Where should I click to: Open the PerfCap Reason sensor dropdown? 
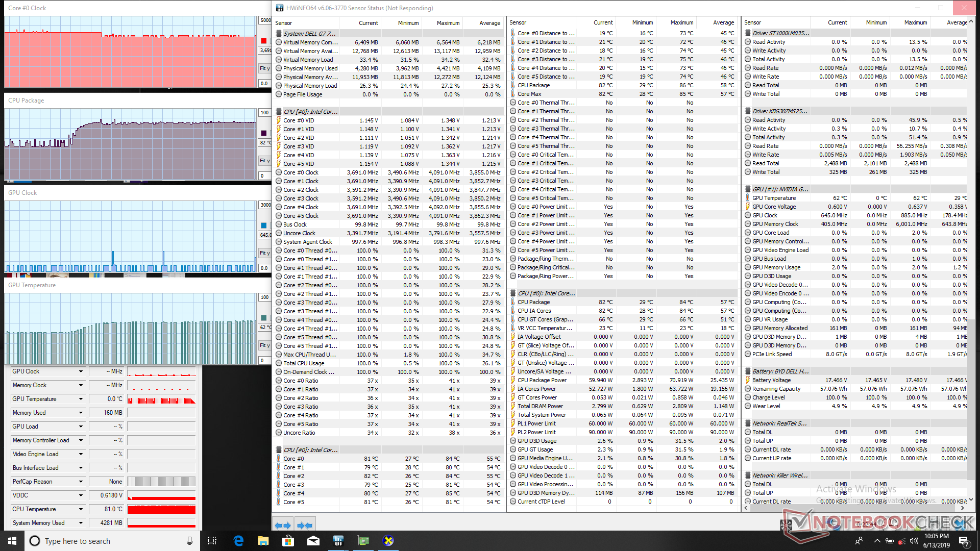pos(81,482)
